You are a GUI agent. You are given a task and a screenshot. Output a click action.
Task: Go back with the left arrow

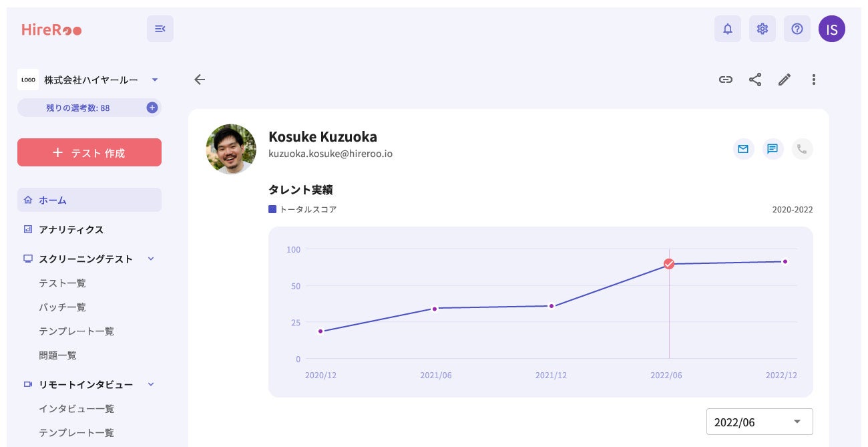click(200, 80)
